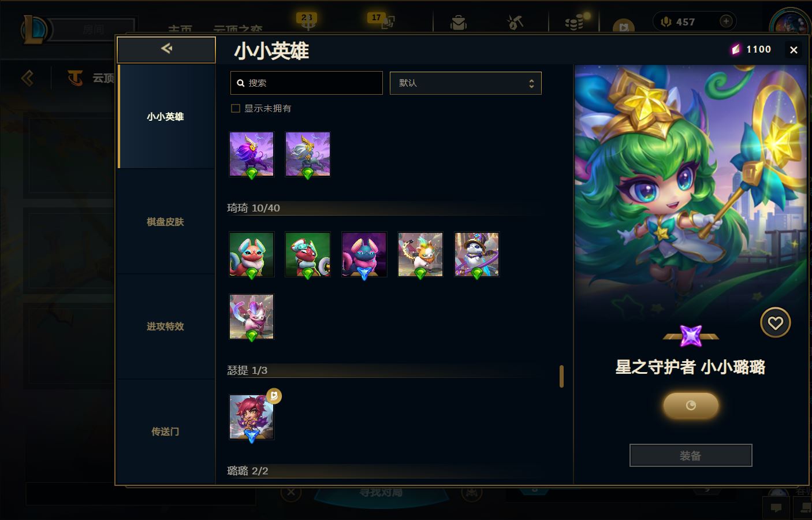Click the 装备 equip button

[691, 455]
